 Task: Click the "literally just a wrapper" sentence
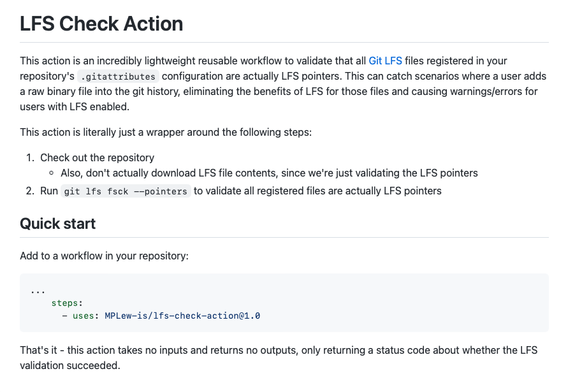(x=165, y=133)
